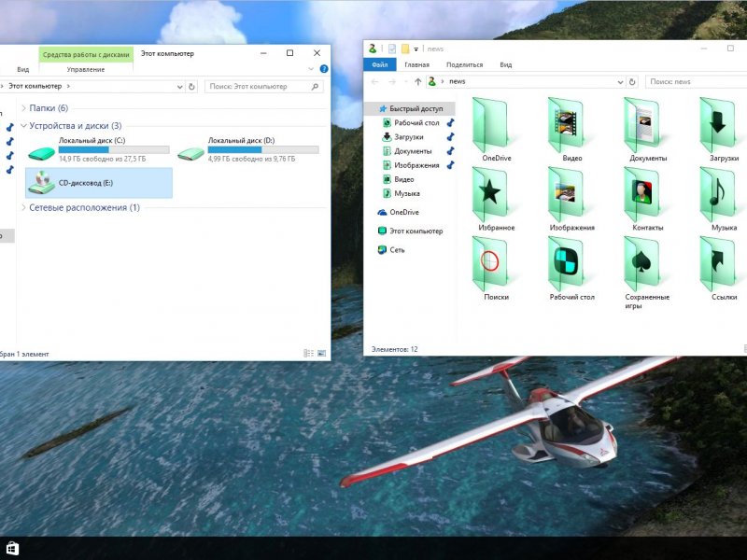Viewport: 747px width, 560px height.
Task: Open the Видео folder tile in the news file list
Action: tap(571, 130)
